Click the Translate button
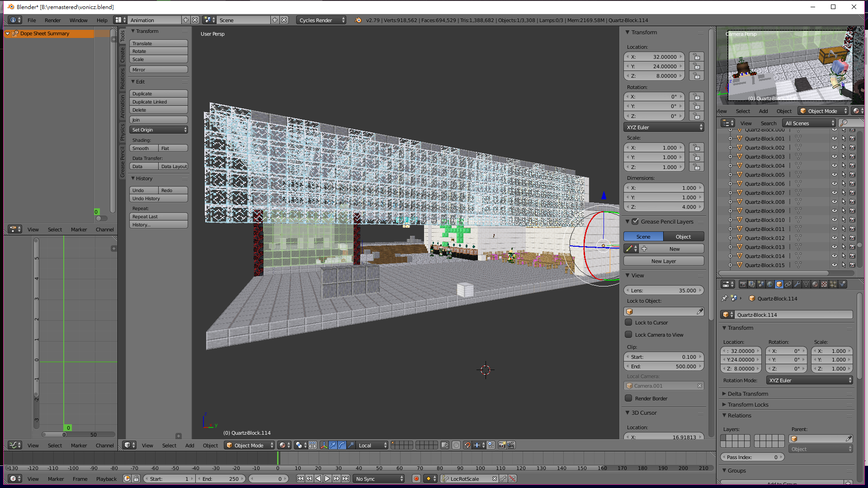The image size is (868, 488). point(159,43)
